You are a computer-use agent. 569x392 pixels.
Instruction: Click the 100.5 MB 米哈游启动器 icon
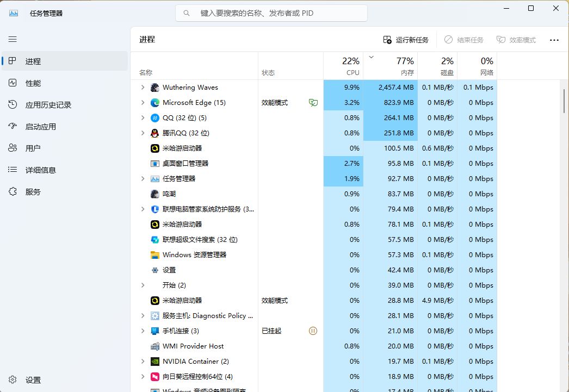point(155,148)
